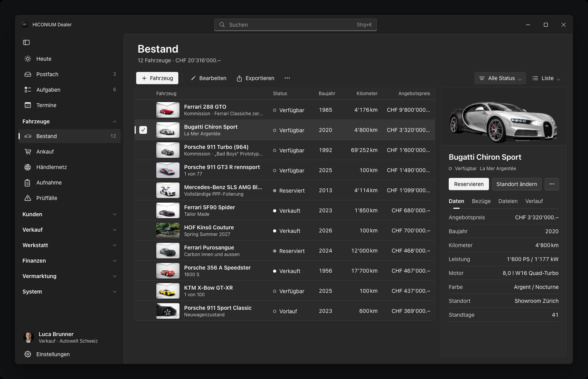This screenshot has width=588, height=379.
Task: Open Prüffälle via its warning triangle icon
Action: point(28,198)
